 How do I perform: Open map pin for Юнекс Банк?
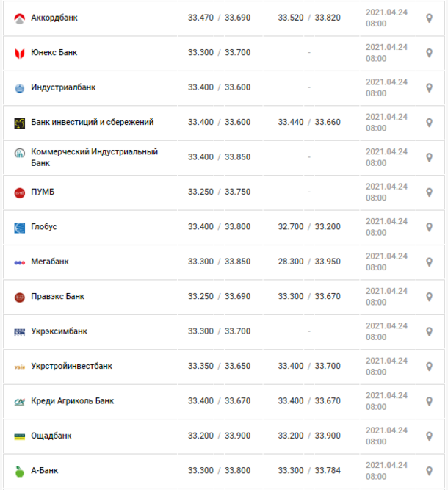(430, 53)
